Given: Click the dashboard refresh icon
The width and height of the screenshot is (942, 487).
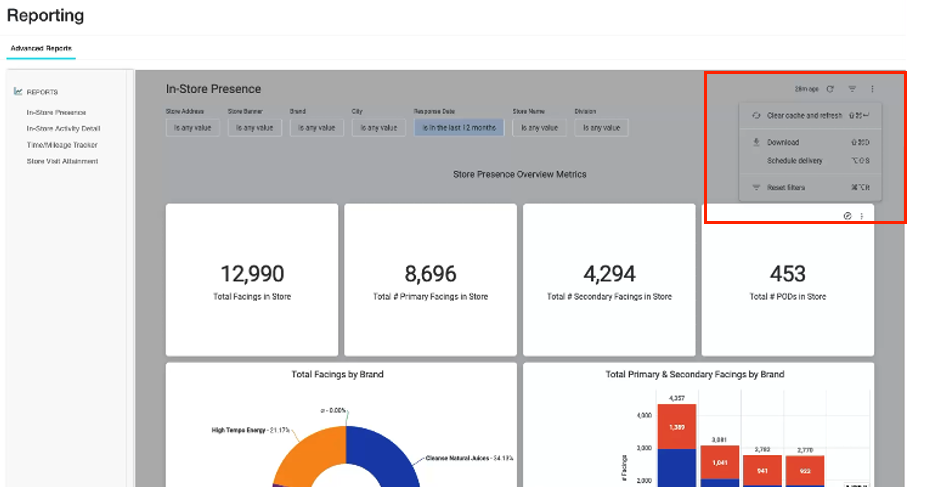Looking at the screenshot, I should click(x=830, y=89).
